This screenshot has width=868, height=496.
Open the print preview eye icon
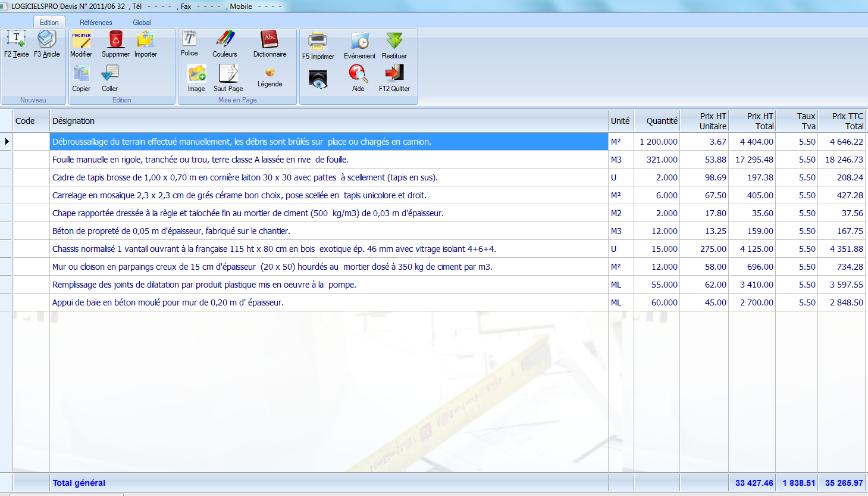pyautogui.click(x=318, y=79)
